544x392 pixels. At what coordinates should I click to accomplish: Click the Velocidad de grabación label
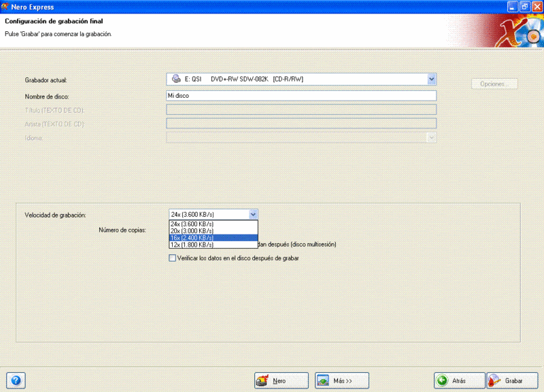tap(55, 215)
